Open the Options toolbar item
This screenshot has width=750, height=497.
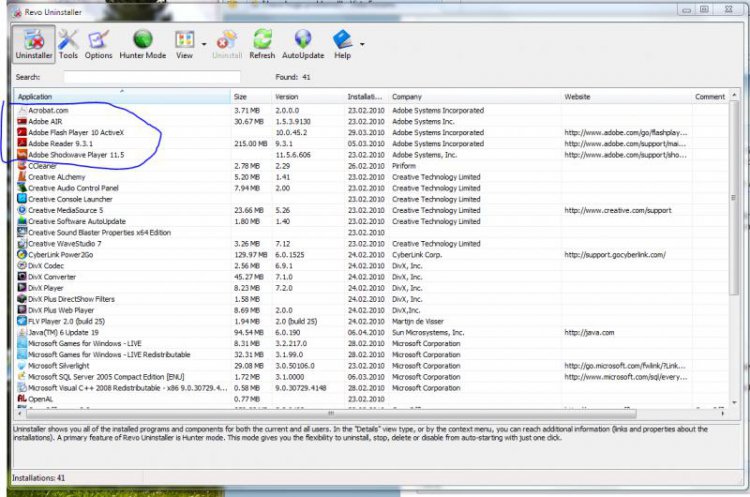click(x=99, y=44)
